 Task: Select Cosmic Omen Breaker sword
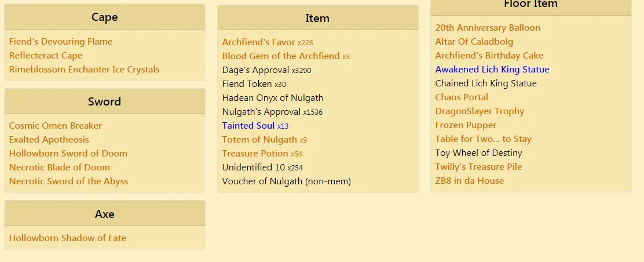(x=56, y=125)
